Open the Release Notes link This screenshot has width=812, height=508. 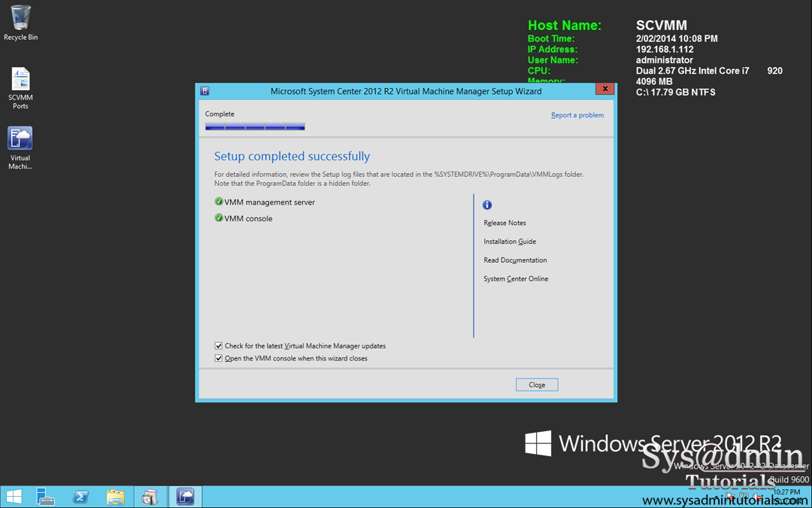pos(505,223)
